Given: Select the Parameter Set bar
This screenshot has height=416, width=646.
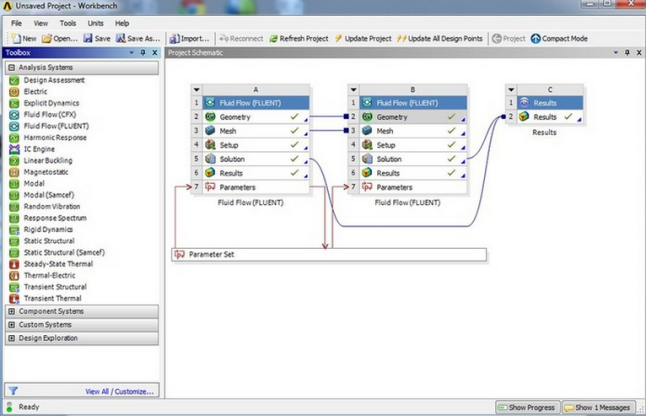Looking at the screenshot, I should coord(328,255).
